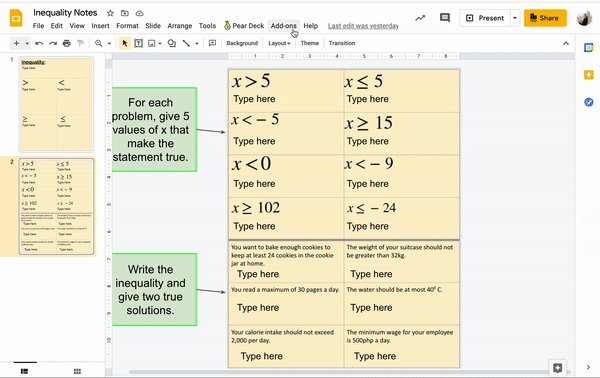
Task: Print the presentation
Action: (67, 43)
